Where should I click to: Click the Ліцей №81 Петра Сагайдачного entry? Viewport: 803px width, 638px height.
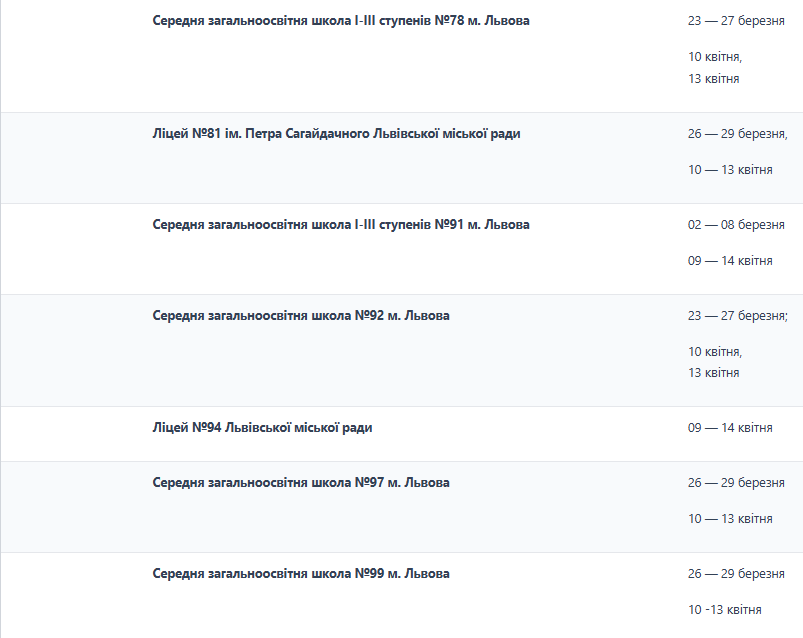coord(336,134)
